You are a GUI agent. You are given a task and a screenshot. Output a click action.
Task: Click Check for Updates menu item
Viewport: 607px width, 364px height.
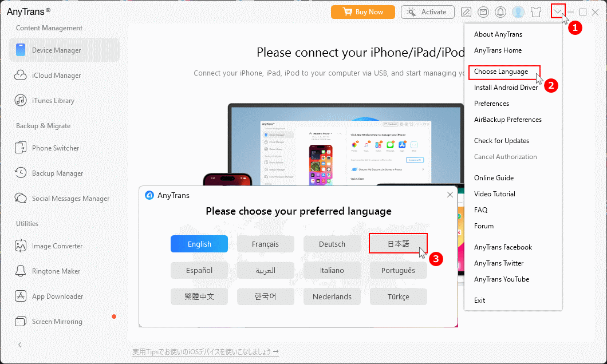click(x=501, y=141)
